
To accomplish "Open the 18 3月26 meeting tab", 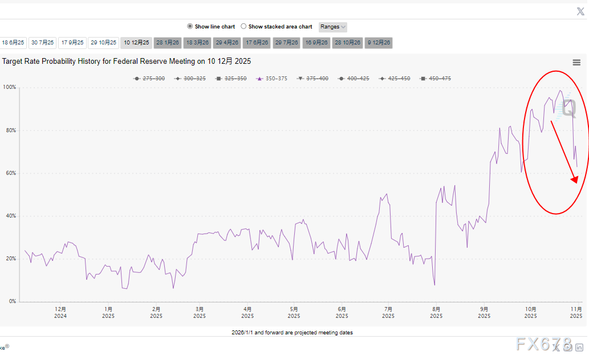I will (198, 43).
